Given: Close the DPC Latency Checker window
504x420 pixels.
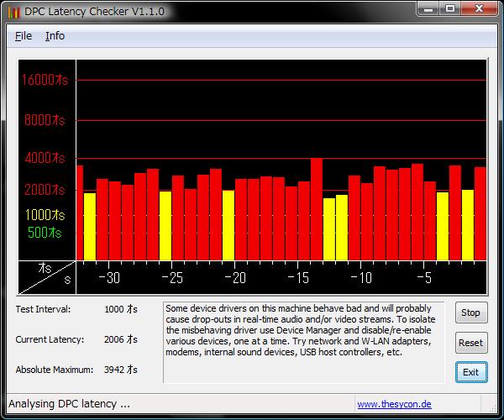Looking at the screenshot, I should pos(480,8).
